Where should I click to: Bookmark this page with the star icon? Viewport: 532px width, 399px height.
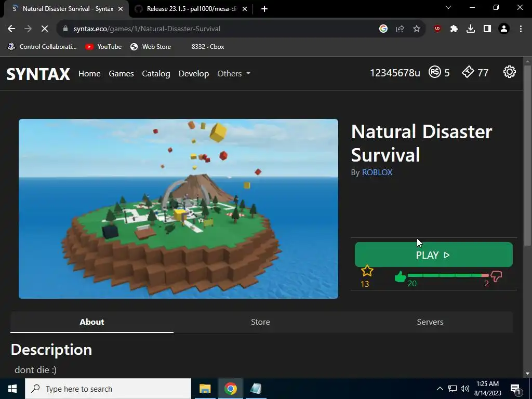pyautogui.click(x=417, y=29)
